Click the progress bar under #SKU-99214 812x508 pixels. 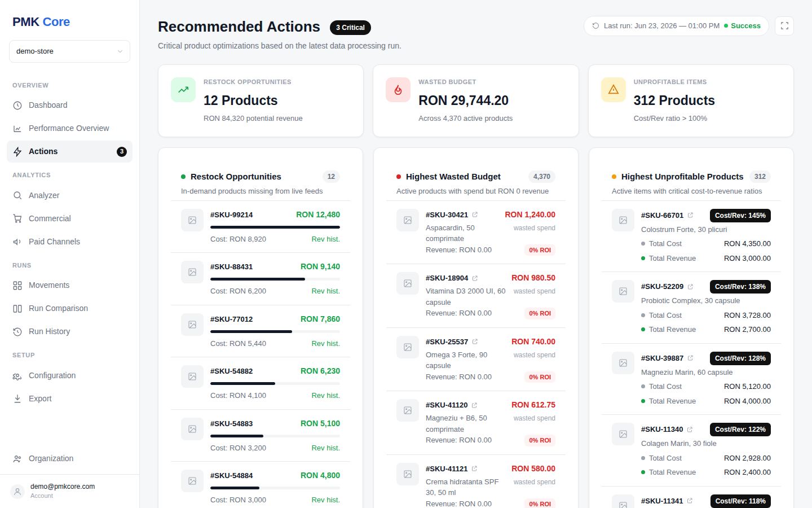(275, 227)
